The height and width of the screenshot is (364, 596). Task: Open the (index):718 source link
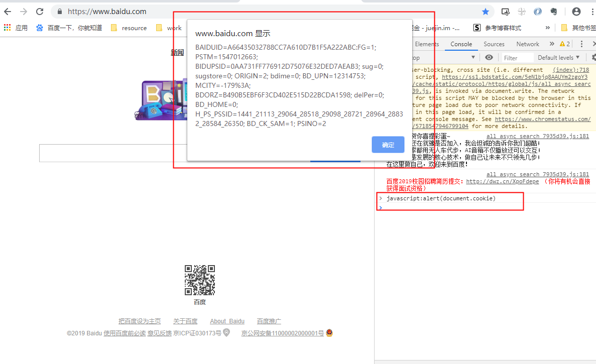pyautogui.click(x=570, y=70)
